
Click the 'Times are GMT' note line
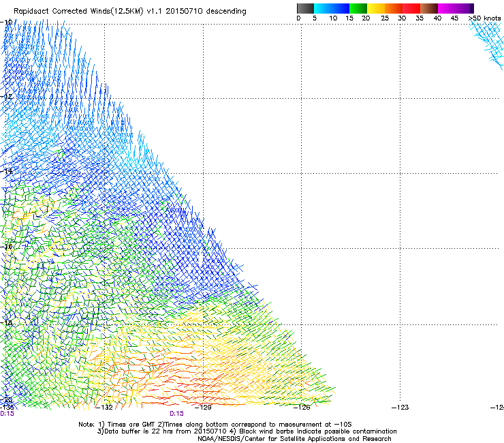pos(215,425)
